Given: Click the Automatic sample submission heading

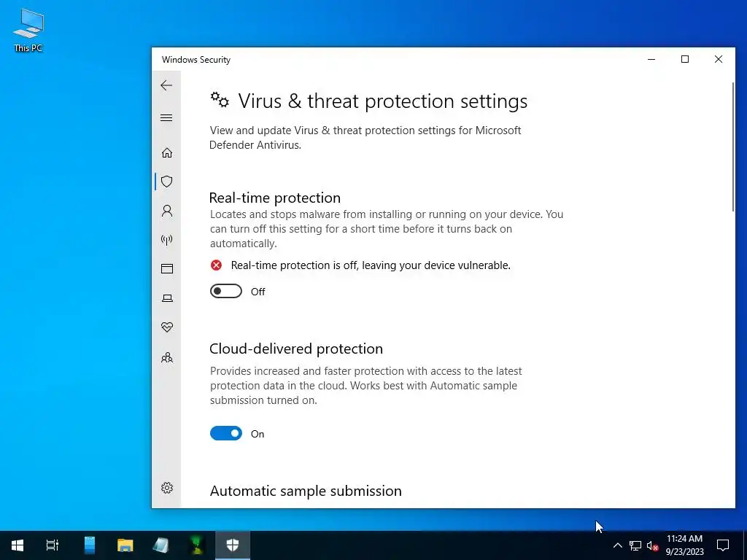Looking at the screenshot, I should tap(306, 491).
